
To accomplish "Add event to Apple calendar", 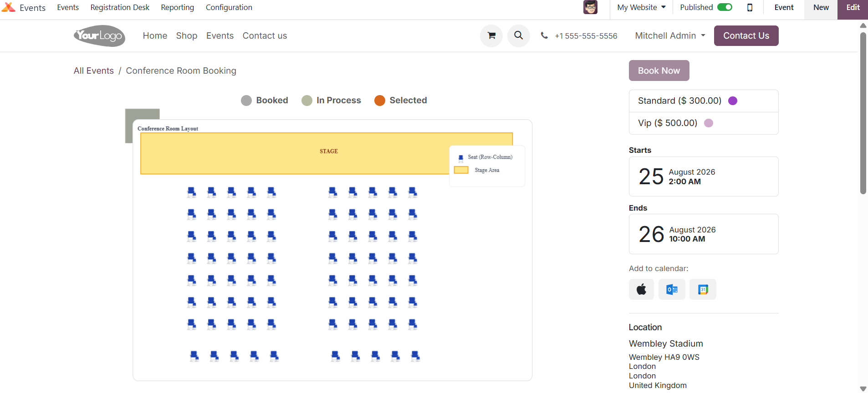I will pyautogui.click(x=641, y=289).
